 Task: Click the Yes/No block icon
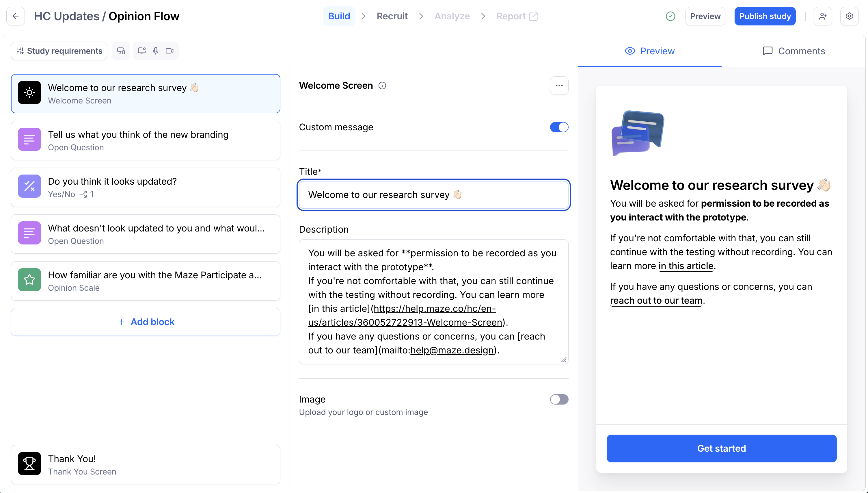(x=29, y=186)
